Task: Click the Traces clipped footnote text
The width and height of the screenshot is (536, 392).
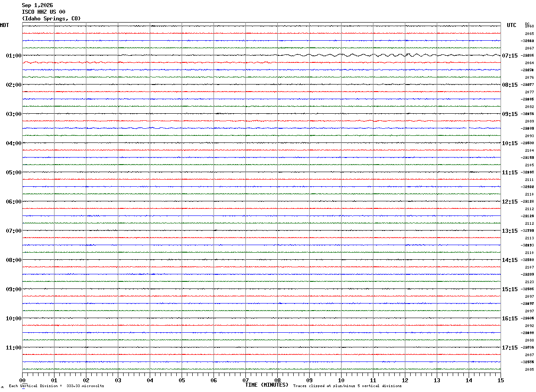Action: [347, 386]
